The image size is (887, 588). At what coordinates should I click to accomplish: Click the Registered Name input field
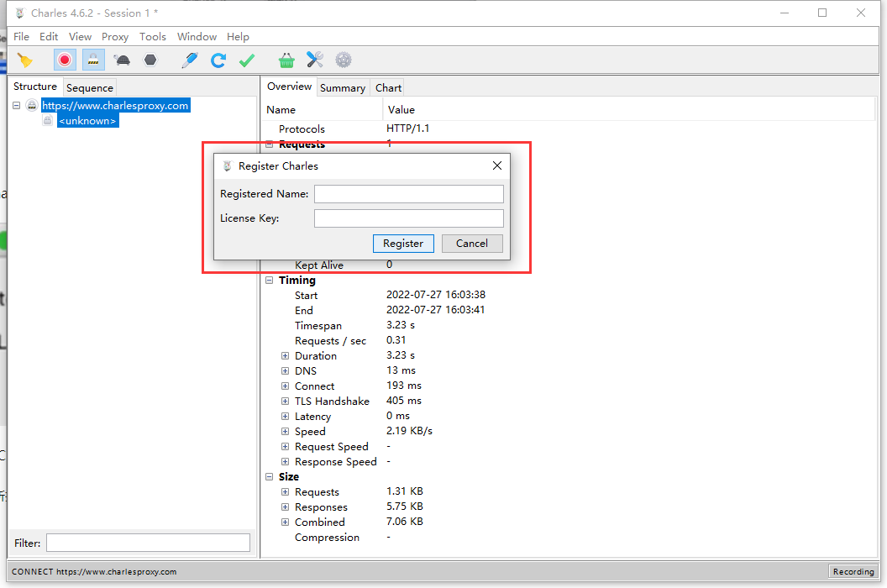408,194
